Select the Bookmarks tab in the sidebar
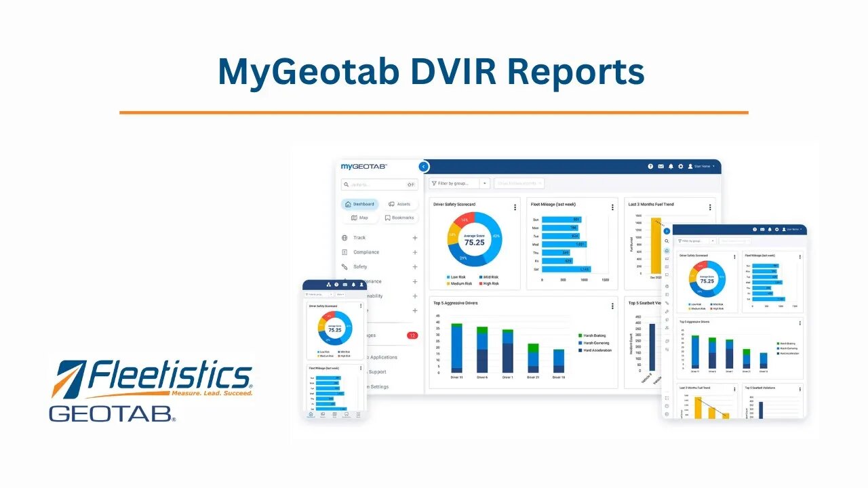868x488 pixels. (399, 218)
